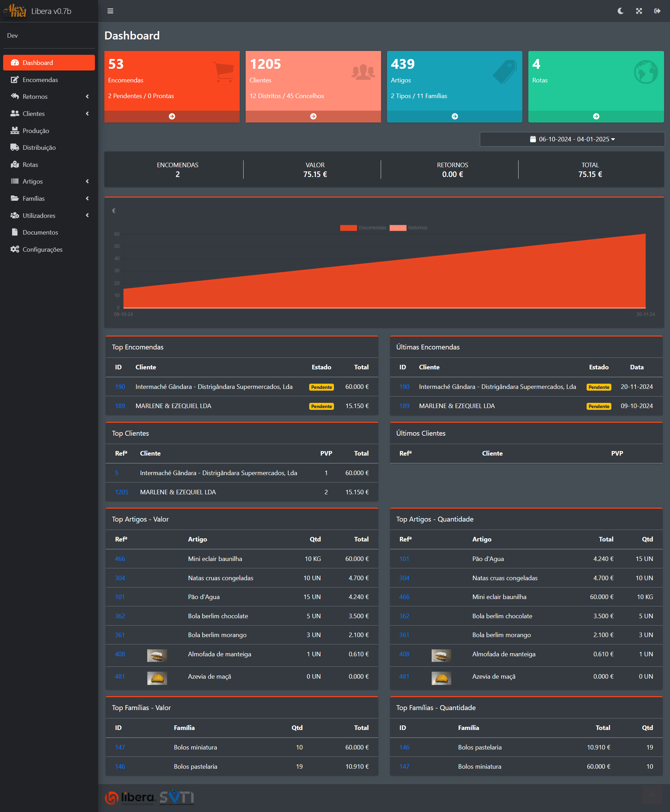Open Documentos in the sidebar
This screenshot has width=670, height=812.
click(40, 232)
